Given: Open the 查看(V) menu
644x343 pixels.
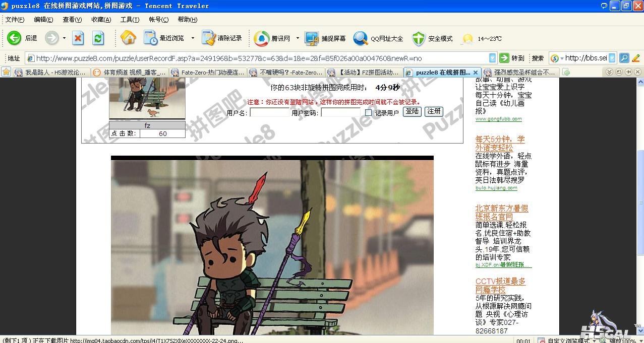Looking at the screenshot, I should [72, 20].
